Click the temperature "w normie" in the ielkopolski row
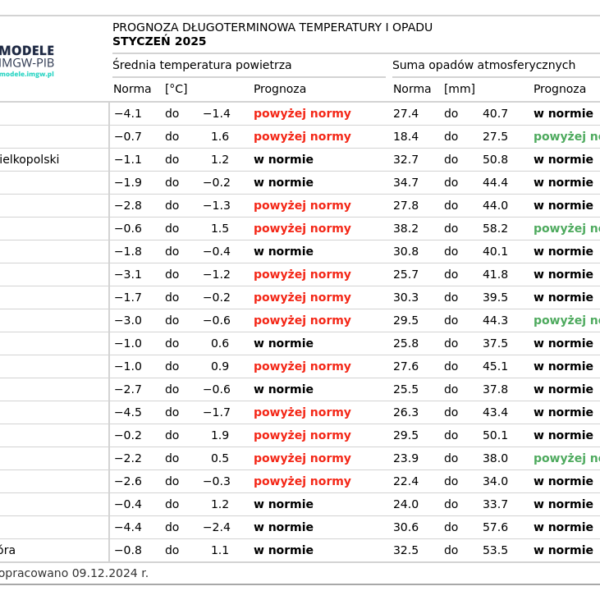The image size is (600, 600). [x=283, y=159]
